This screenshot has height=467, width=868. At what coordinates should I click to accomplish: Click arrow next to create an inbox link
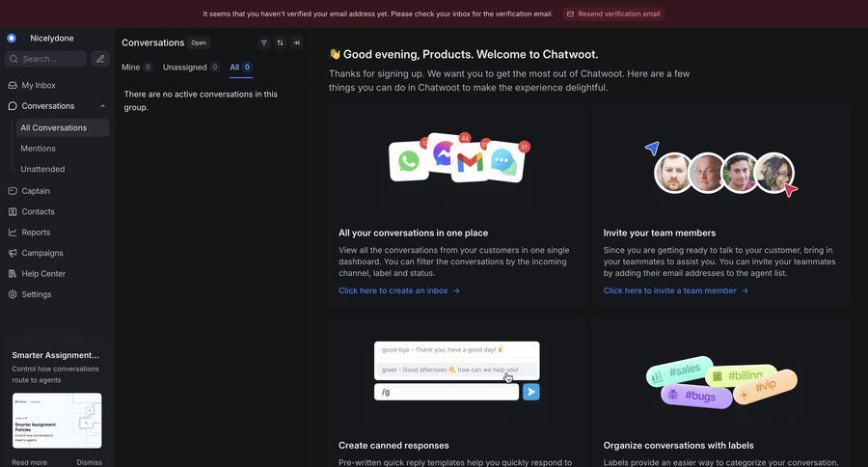click(456, 290)
